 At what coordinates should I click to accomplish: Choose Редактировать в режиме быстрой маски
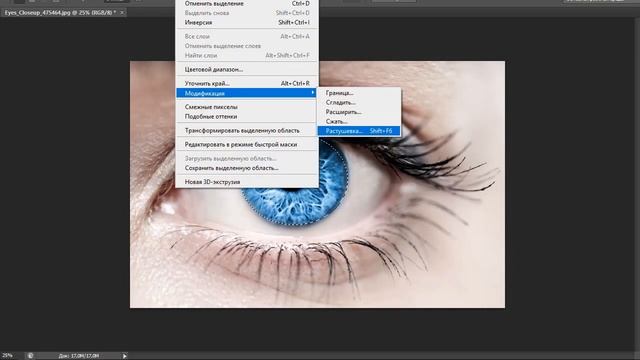point(247,144)
